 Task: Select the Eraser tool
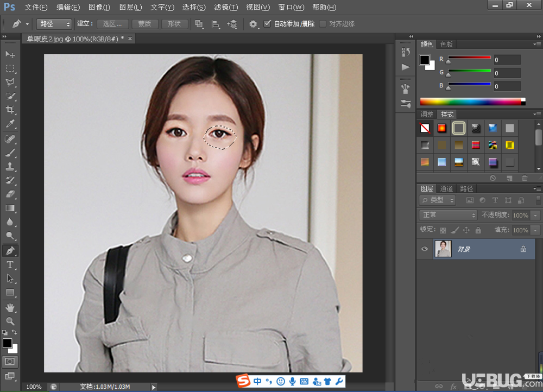pyautogui.click(x=10, y=194)
